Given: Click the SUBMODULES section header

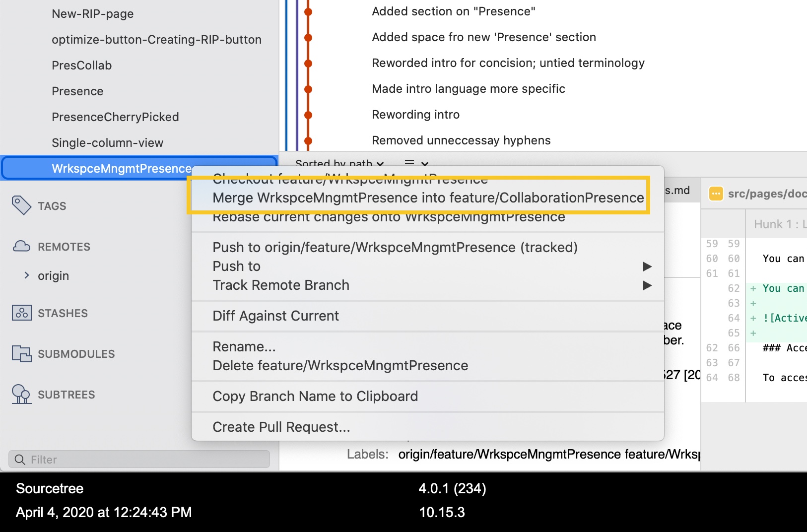Looking at the screenshot, I should click(76, 354).
